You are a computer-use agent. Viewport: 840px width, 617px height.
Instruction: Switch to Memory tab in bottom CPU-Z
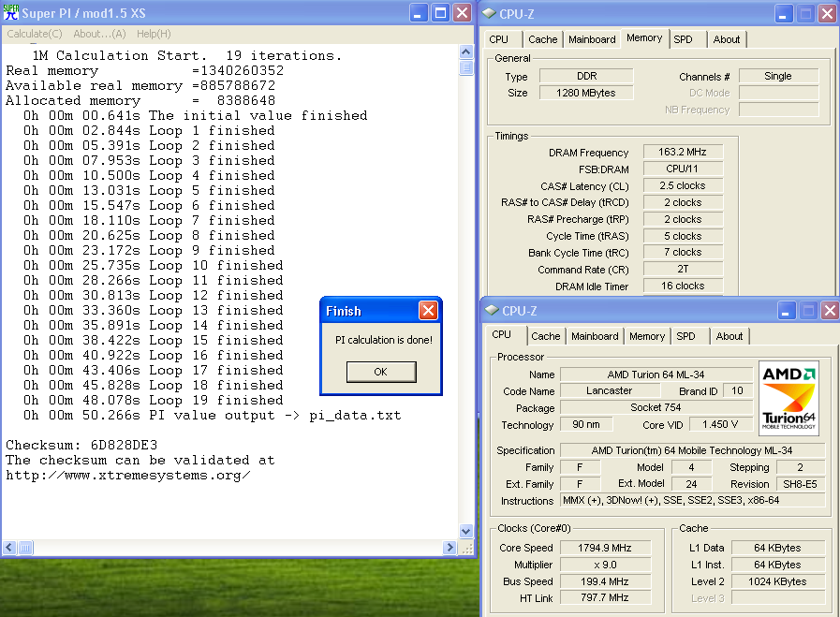[x=647, y=336]
